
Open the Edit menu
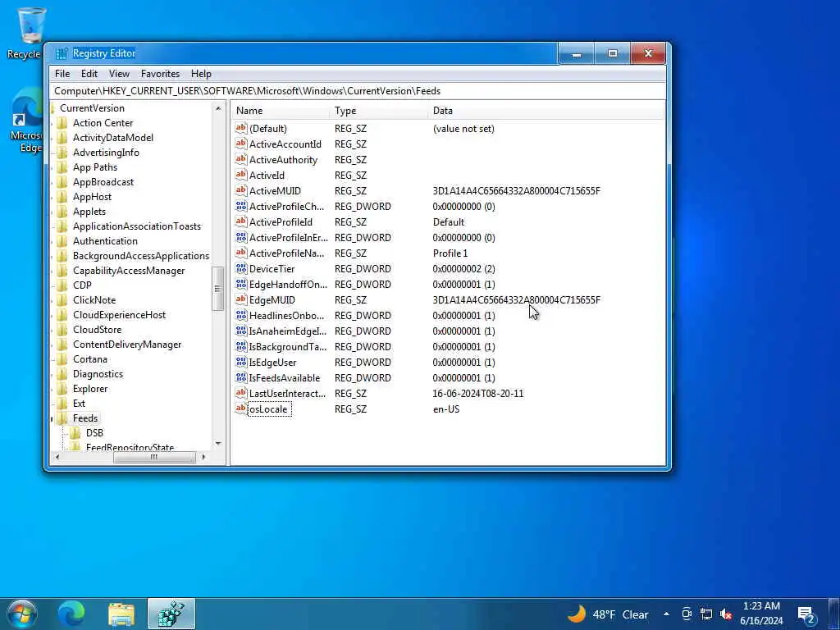click(89, 74)
